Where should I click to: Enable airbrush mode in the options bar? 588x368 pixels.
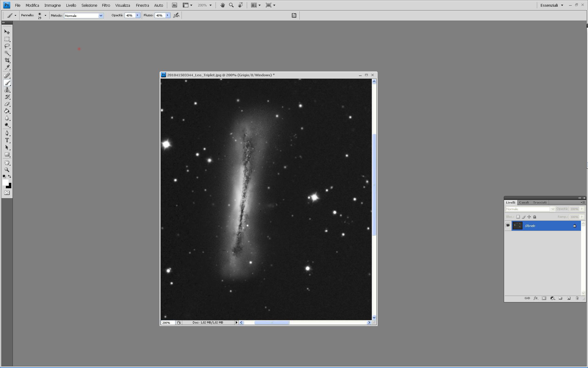(x=176, y=15)
